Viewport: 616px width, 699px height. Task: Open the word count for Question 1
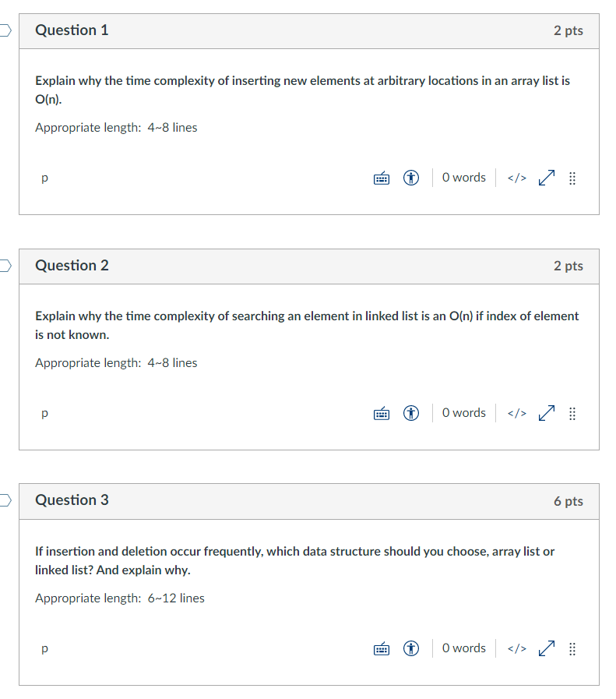463,178
